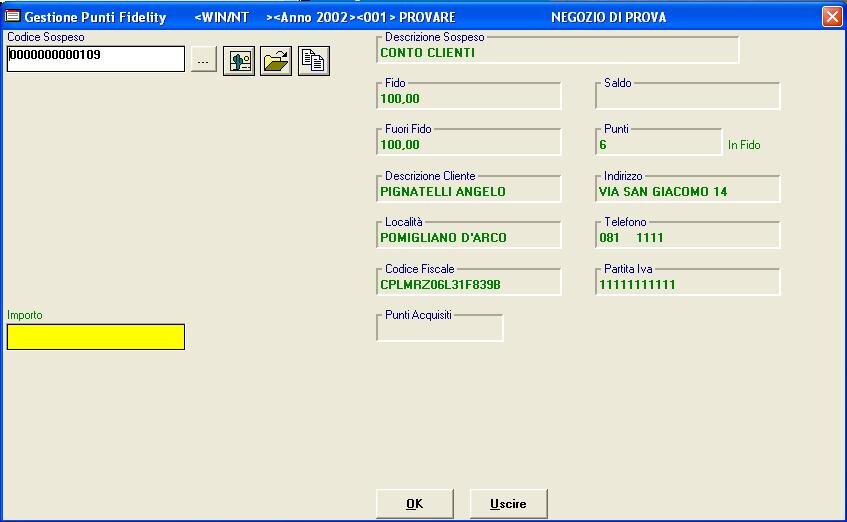Click the Punti field showing 6

657,145
